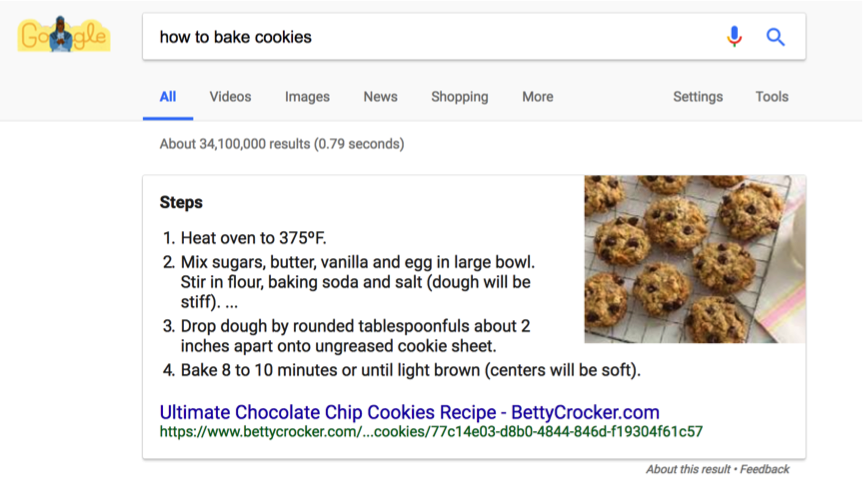Click the Steps heading in the snippet
The width and height of the screenshot is (863, 489).
[181, 203]
